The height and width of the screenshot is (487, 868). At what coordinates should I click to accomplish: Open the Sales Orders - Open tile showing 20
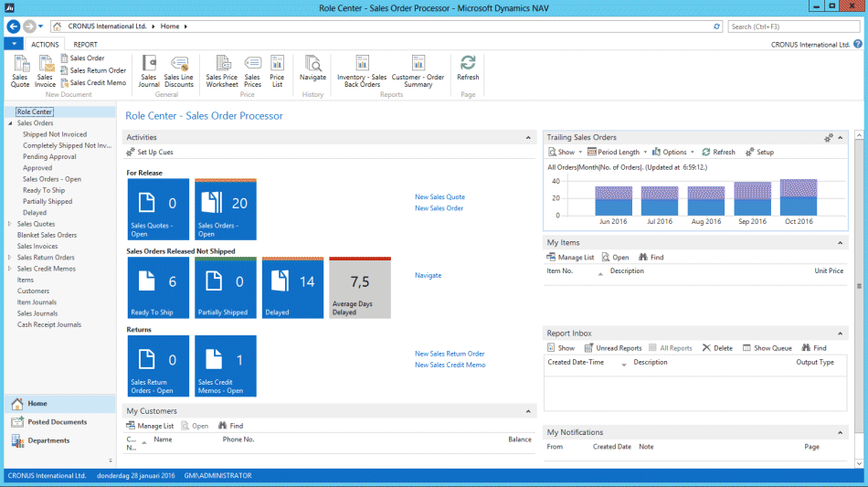point(226,209)
